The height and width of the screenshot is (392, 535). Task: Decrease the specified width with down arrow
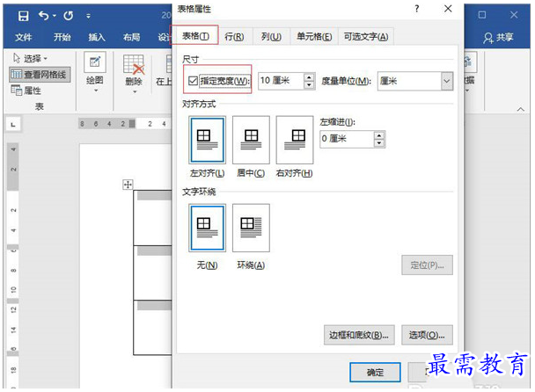pyautogui.click(x=309, y=85)
